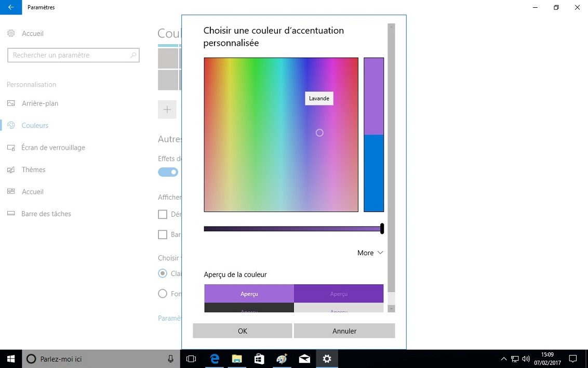Toggle the transparency effects switch
The image size is (588, 368).
pyautogui.click(x=168, y=172)
